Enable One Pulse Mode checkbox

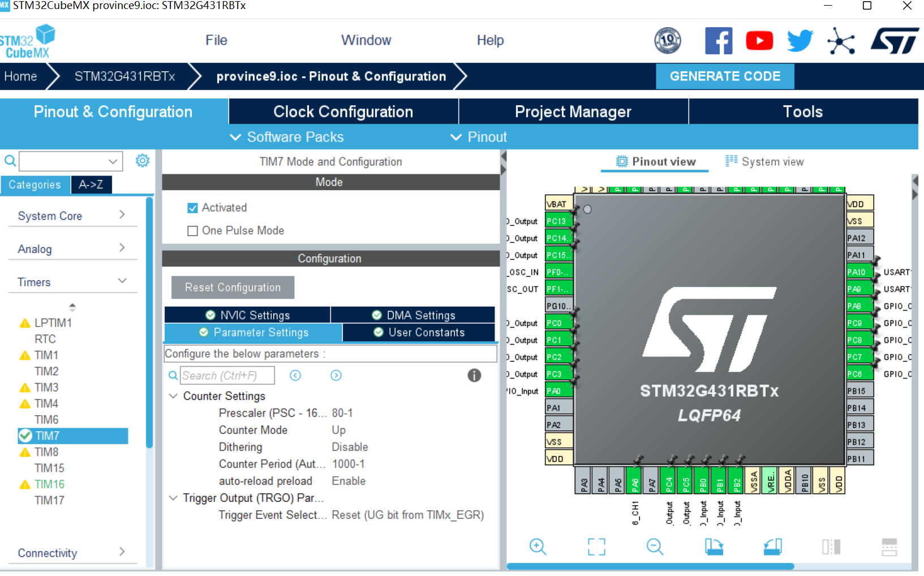point(192,231)
